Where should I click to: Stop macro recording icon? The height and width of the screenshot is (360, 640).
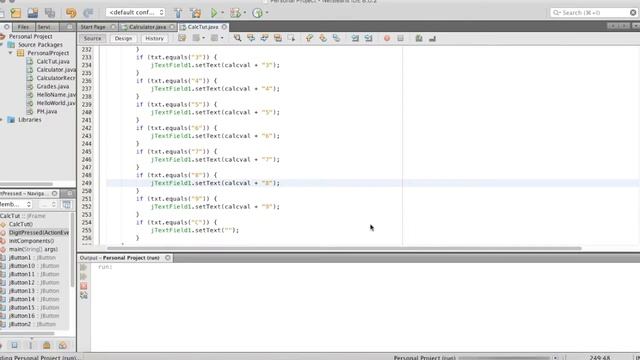400,38
